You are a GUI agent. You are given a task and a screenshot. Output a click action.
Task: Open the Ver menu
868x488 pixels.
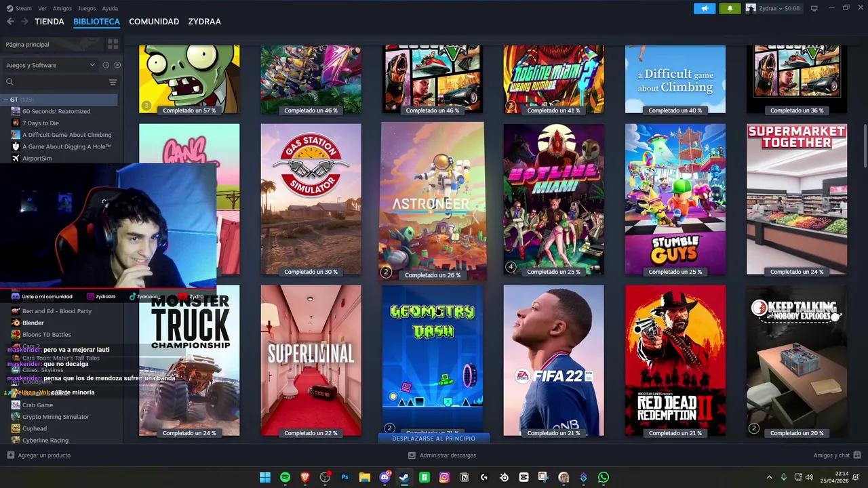[42, 8]
